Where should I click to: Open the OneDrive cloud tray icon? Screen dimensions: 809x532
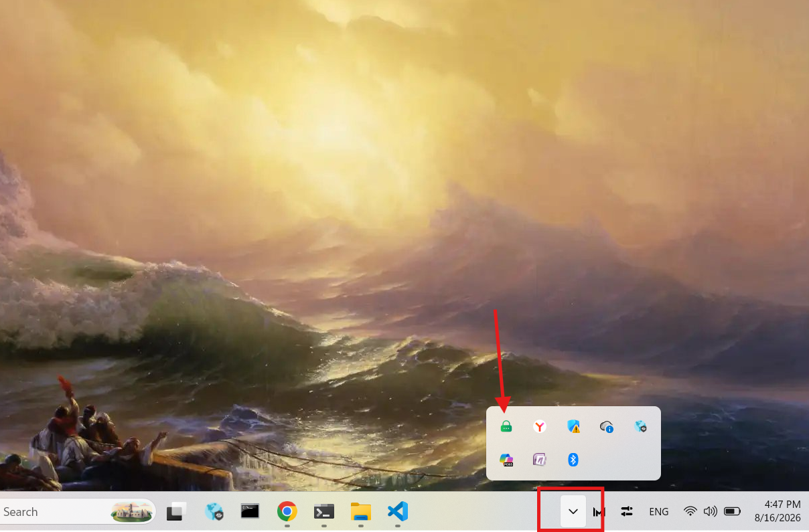pos(607,426)
